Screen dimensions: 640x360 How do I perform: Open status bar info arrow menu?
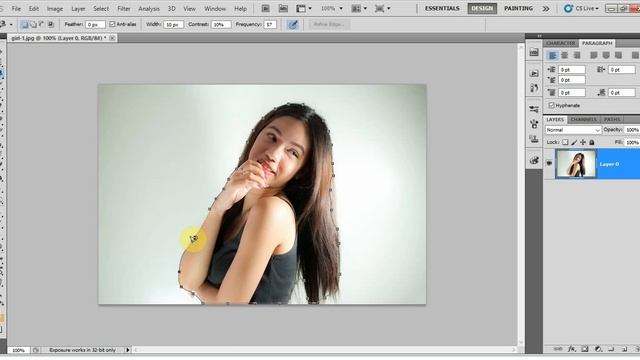click(x=128, y=350)
